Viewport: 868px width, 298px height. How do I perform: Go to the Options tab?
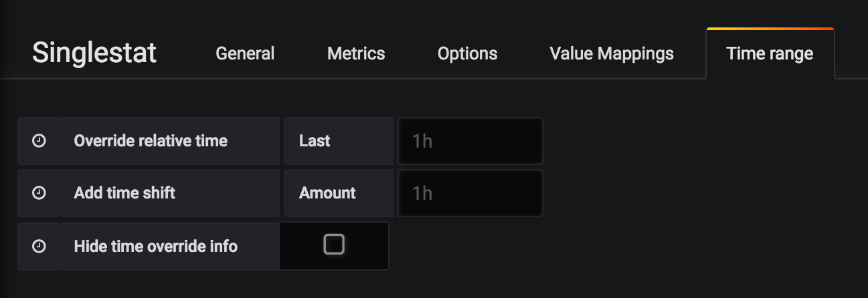[467, 53]
